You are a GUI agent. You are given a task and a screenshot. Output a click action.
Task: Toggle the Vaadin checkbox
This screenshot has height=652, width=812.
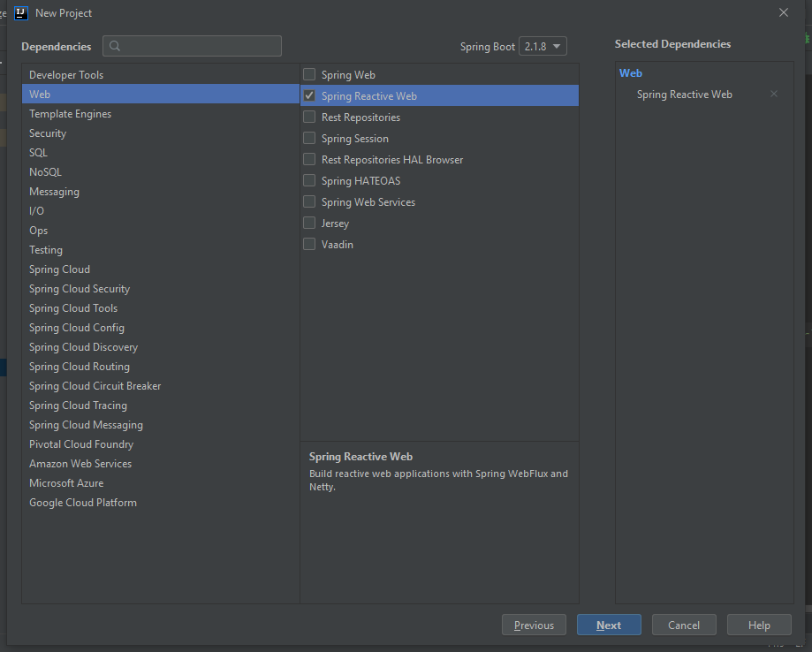(309, 245)
